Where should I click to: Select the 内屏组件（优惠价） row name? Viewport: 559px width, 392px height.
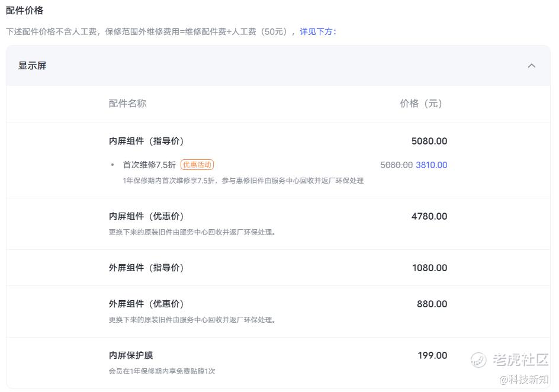[146, 216]
